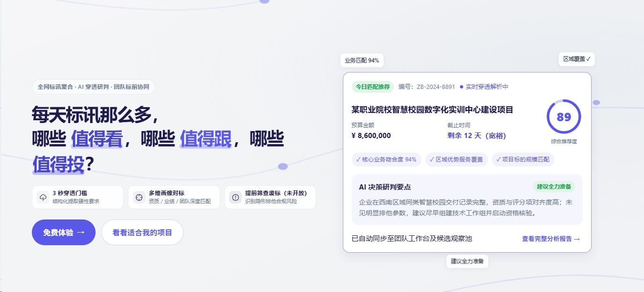Click the crosshair icon beside 多维画像对标
The image size is (644, 292).
tap(139, 197)
